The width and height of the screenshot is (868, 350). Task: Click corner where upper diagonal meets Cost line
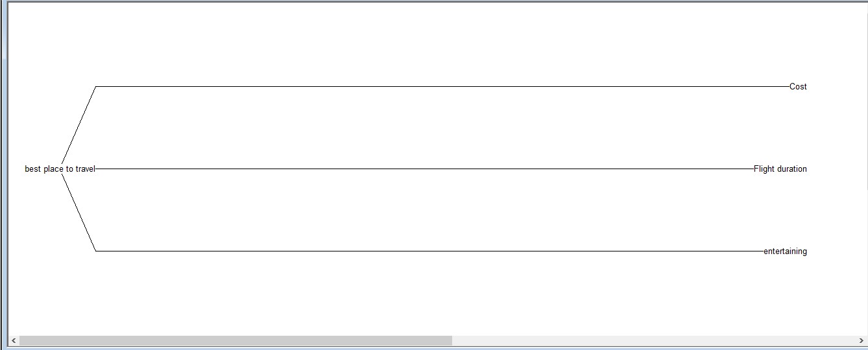96,86
